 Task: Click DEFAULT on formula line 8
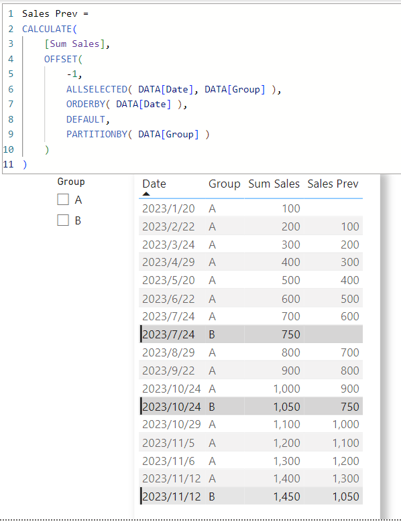point(86,119)
